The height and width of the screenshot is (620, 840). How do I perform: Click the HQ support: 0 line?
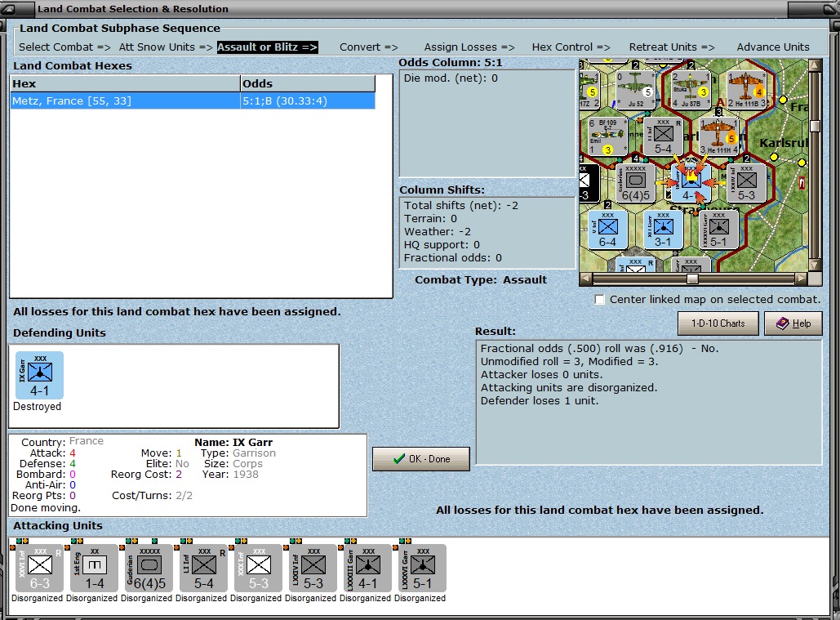point(442,245)
